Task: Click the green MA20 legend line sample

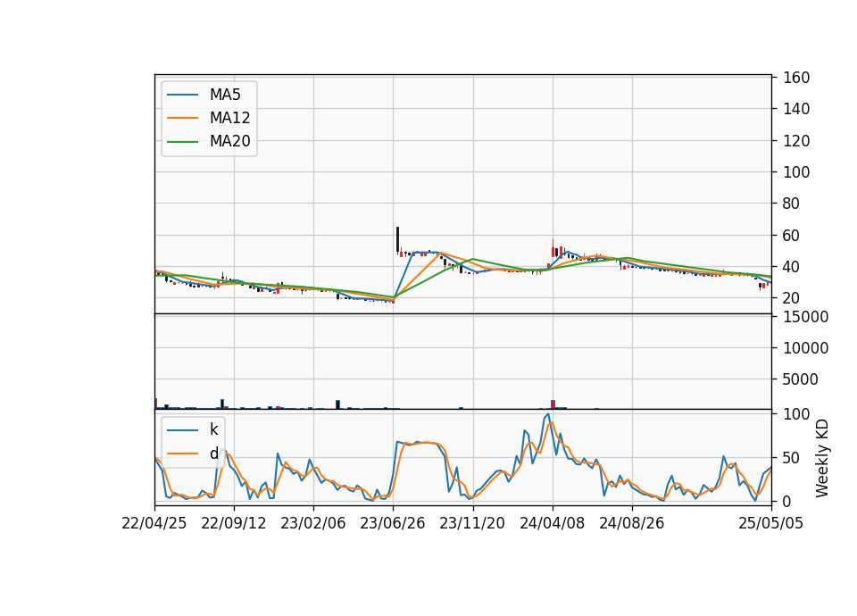Action: click(182, 142)
